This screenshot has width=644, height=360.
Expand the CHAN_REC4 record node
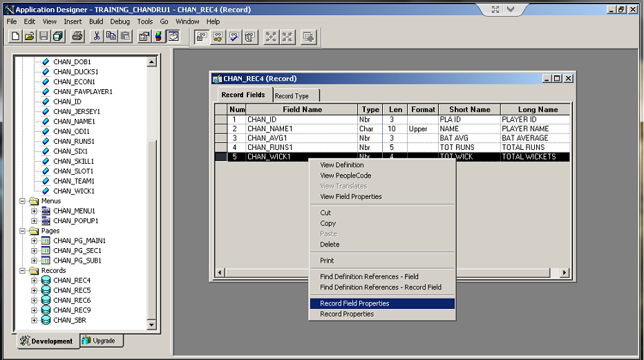(34, 281)
